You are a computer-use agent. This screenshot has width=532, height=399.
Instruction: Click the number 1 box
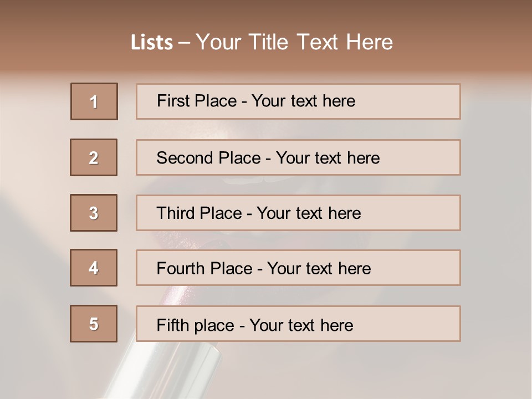click(94, 101)
